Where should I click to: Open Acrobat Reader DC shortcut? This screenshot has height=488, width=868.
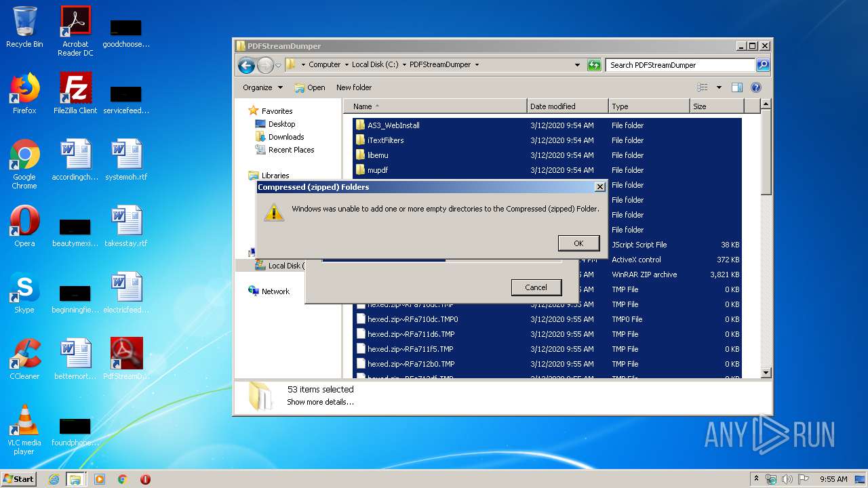coord(75,31)
